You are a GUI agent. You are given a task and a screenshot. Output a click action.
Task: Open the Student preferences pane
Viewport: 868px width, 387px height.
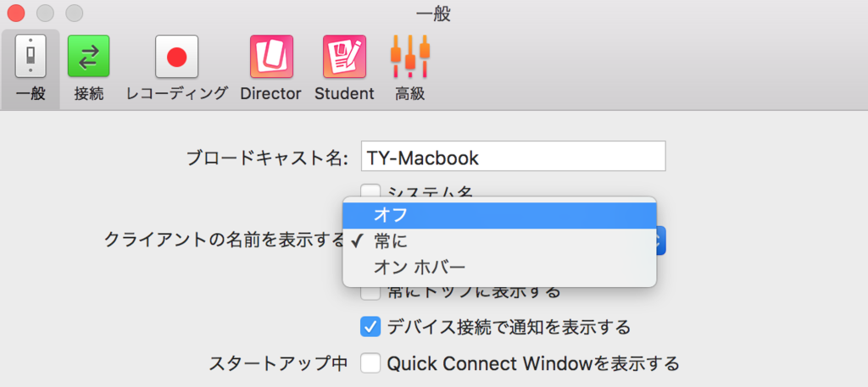(x=344, y=69)
